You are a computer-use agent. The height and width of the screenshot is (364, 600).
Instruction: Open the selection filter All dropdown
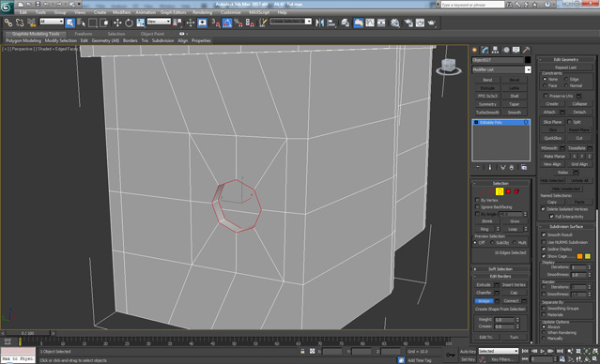pyautogui.click(x=52, y=22)
